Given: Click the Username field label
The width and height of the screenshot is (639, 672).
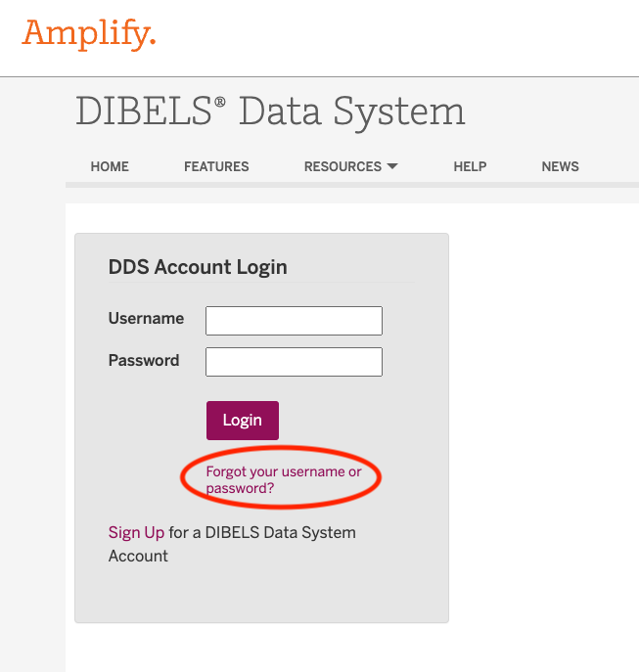Looking at the screenshot, I should (x=146, y=319).
